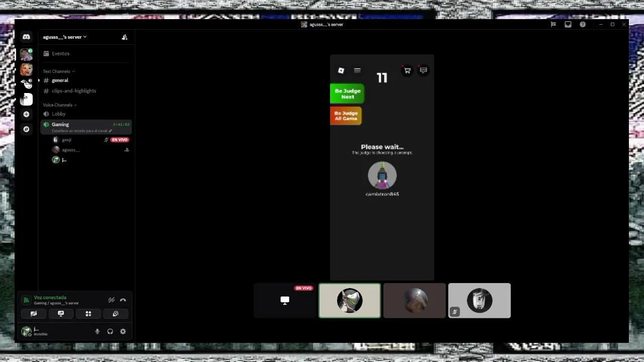Select third server icon with speaker badge
This screenshot has width=644, height=362.
(x=26, y=84)
